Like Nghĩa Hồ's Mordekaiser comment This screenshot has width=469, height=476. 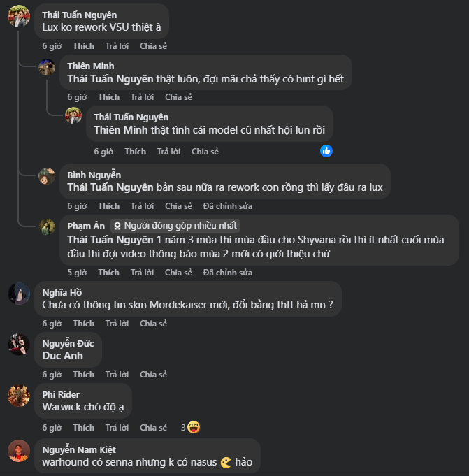83,324
